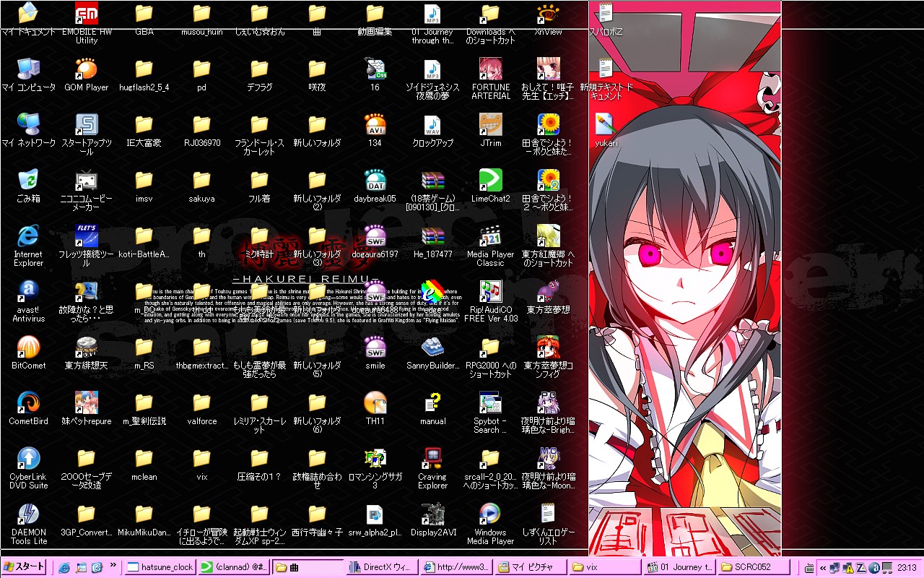The width and height of the screenshot is (924, 578).
Task: Select Media Player Classic icon
Action: click(x=491, y=236)
